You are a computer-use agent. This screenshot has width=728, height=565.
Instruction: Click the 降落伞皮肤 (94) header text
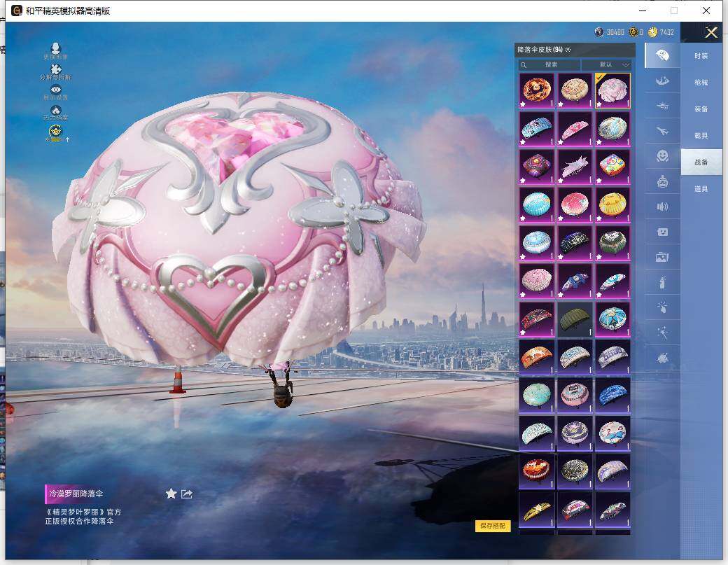[540, 50]
